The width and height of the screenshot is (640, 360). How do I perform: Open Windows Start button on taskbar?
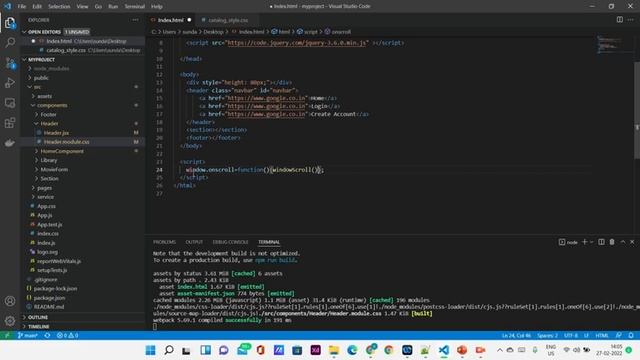[x=150, y=350]
